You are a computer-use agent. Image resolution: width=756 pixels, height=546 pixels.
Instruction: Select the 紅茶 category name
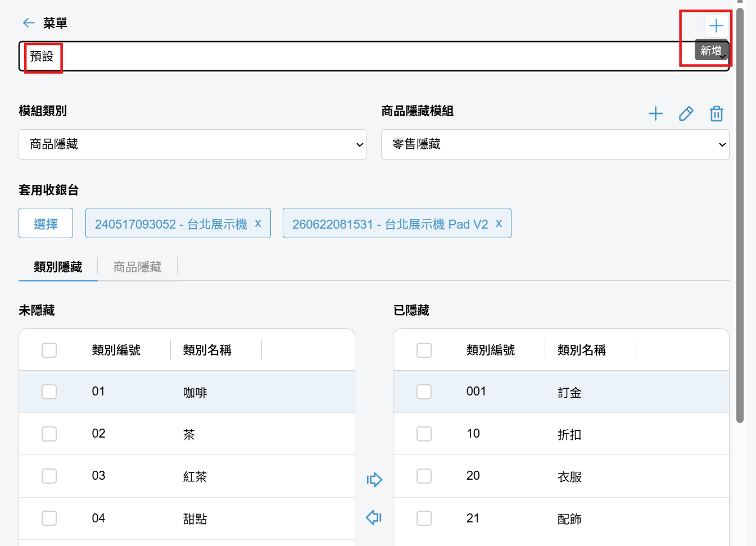195,477
